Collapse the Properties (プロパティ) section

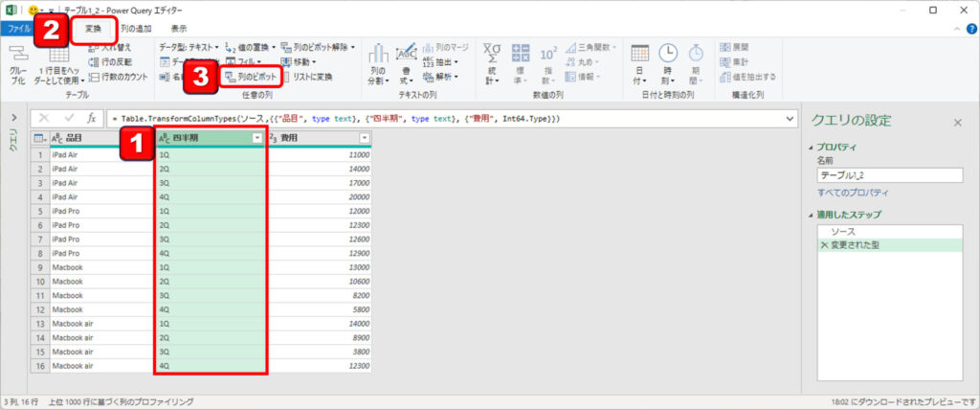pos(812,148)
